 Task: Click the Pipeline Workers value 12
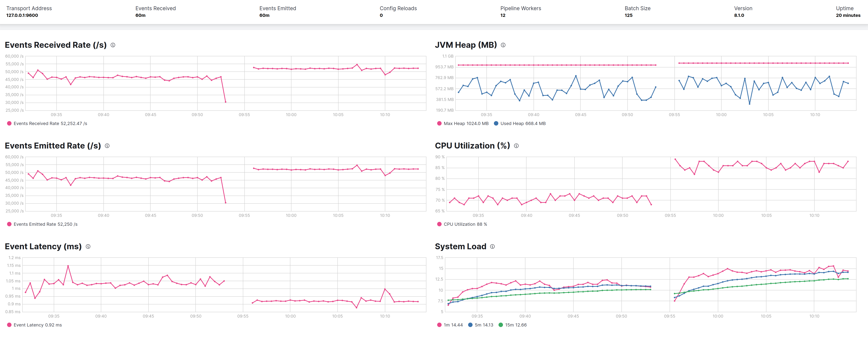point(503,15)
